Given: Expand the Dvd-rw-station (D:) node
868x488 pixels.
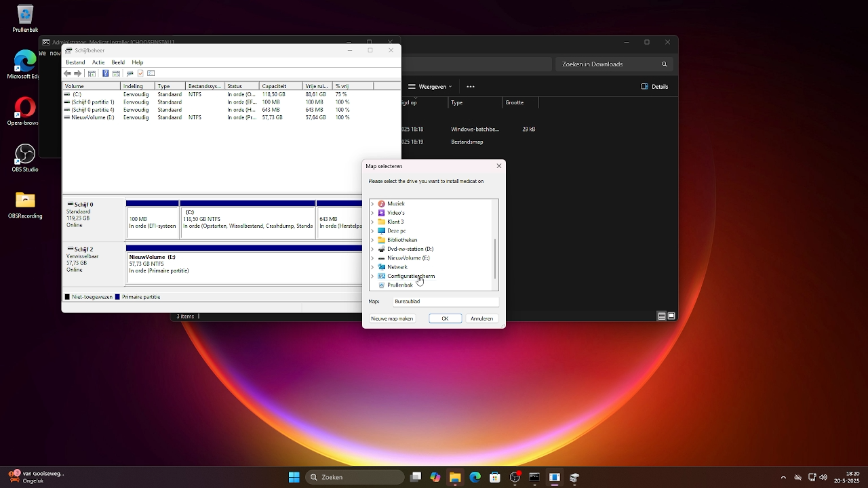Looking at the screenshot, I should (x=372, y=249).
